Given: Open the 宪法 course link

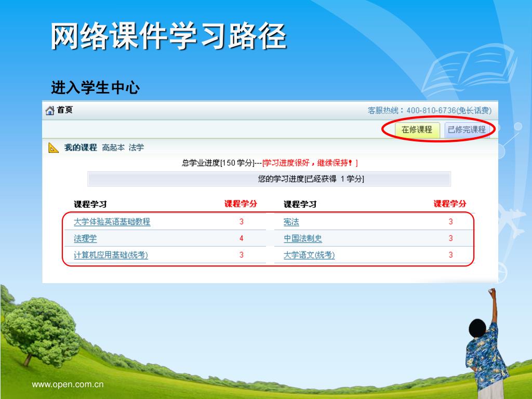Looking at the screenshot, I should point(291,221).
